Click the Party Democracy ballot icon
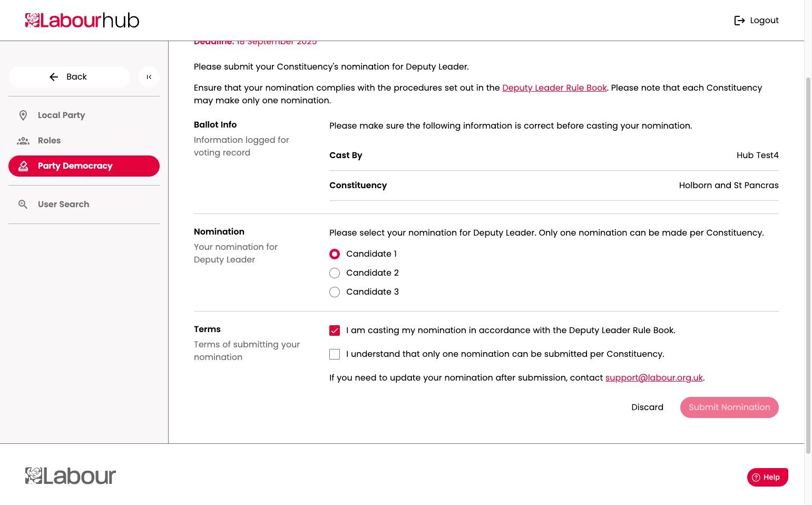The image size is (812, 505). pyautogui.click(x=23, y=166)
